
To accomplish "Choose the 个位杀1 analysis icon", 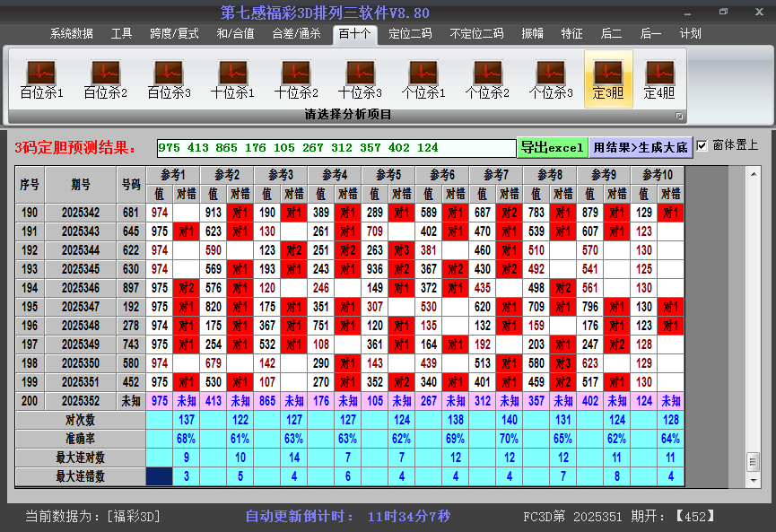I will pos(423,79).
